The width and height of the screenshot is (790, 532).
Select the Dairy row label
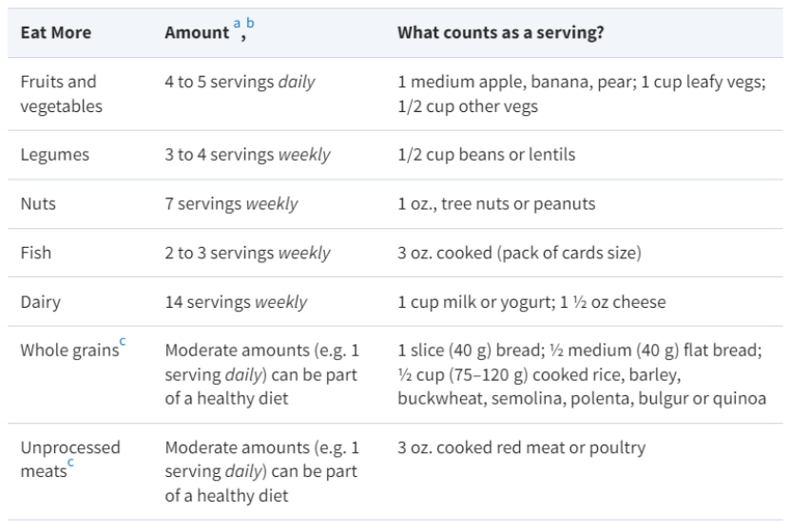41,302
